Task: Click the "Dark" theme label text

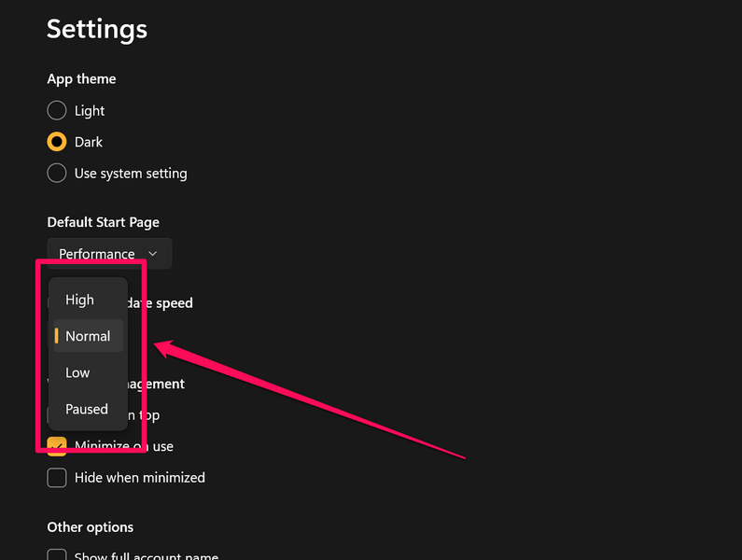Action: [x=89, y=142]
